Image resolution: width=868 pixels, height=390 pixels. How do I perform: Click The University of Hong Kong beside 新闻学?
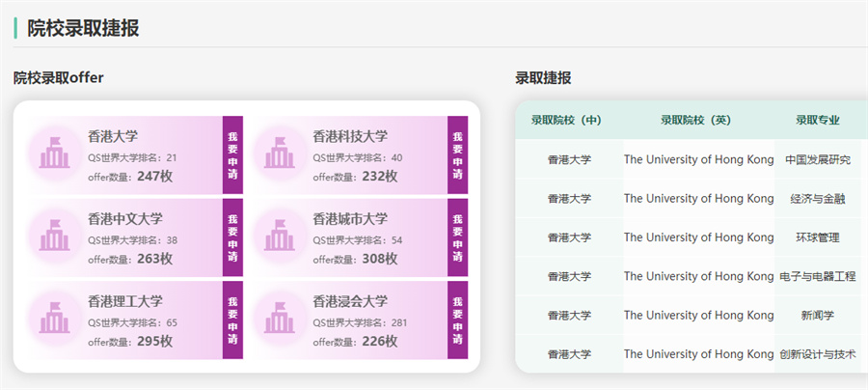click(698, 316)
